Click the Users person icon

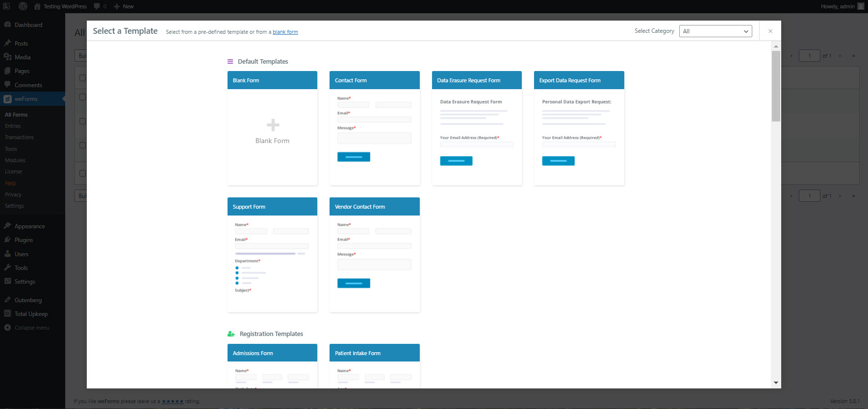pos(8,254)
